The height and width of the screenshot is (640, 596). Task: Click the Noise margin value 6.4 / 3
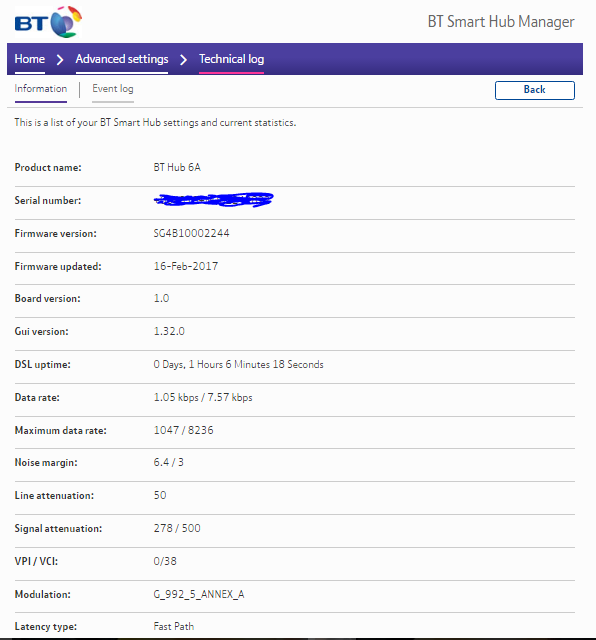click(x=169, y=462)
